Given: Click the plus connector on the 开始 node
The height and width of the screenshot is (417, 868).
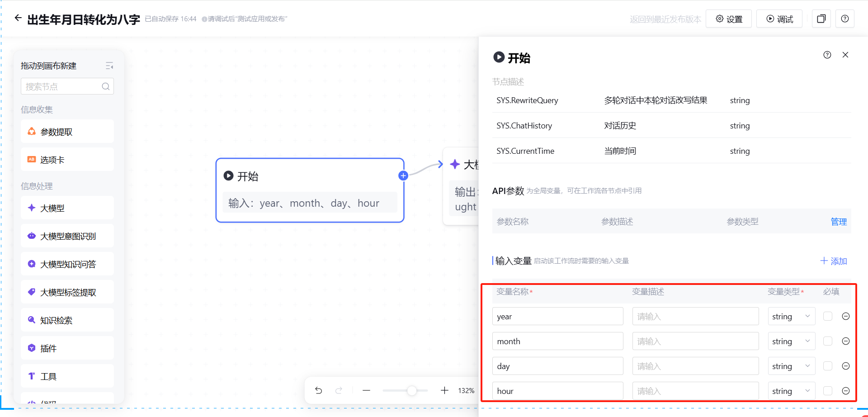Looking at the screenshot, I should (x=403, y=176).
